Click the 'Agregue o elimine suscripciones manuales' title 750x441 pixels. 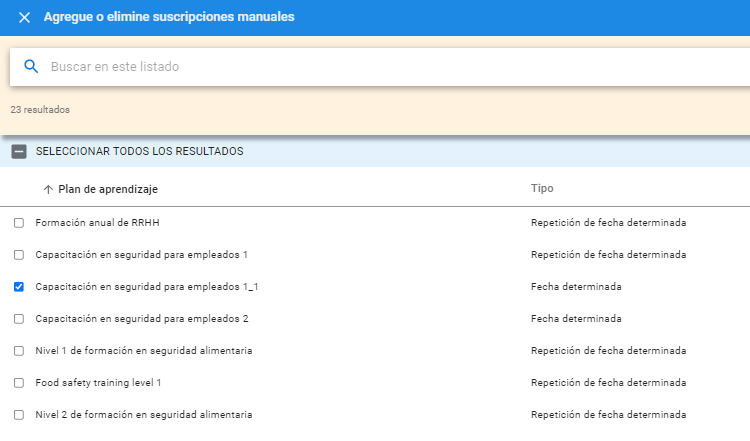(x=169, y=17)
